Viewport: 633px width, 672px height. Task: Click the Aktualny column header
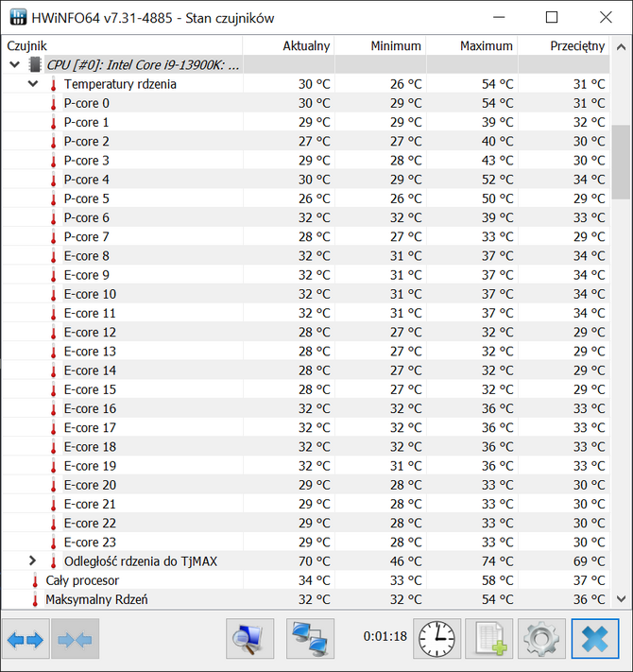pyautogui.click(x=288, y=46)
